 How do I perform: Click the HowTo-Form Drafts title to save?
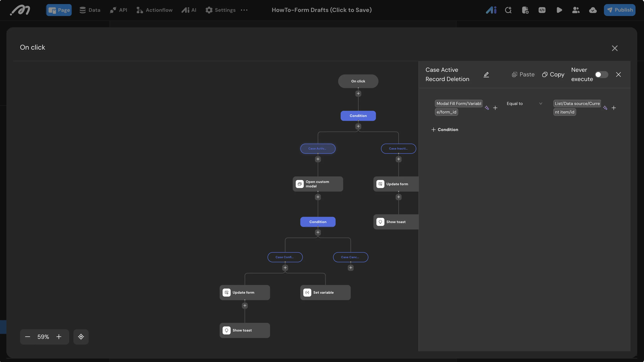tap(321, 10)
